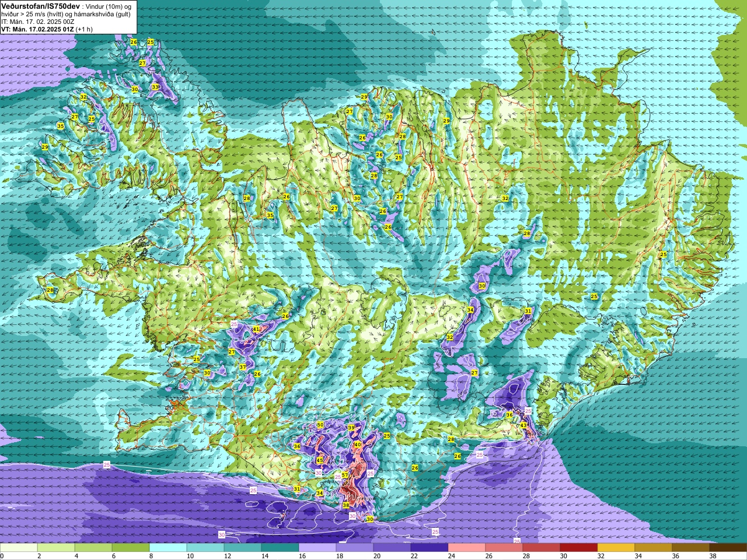The height and width of the screenshot is (560, 747).
Task: Click the yellow gust label 39
Action: click(351, 428)
